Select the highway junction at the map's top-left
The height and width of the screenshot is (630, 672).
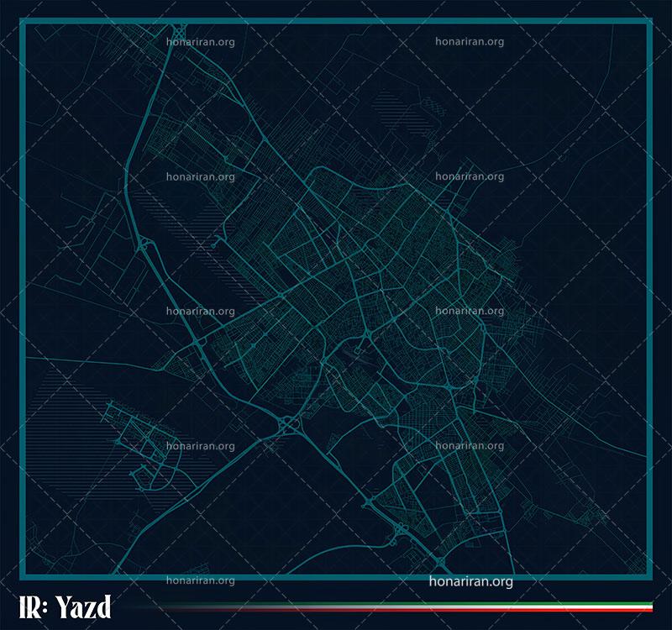[x=178, y=31]
